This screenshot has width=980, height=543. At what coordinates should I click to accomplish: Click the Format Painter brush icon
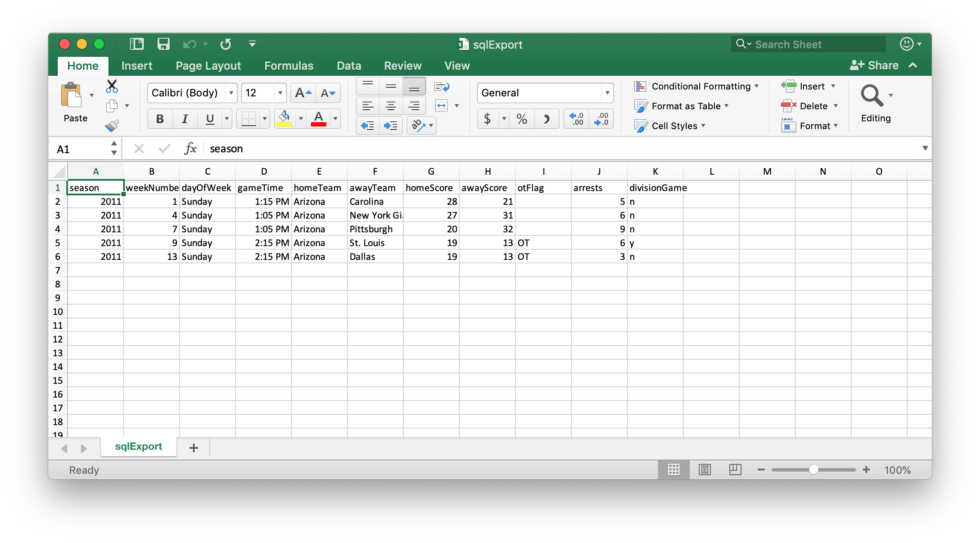pos(112,126)
